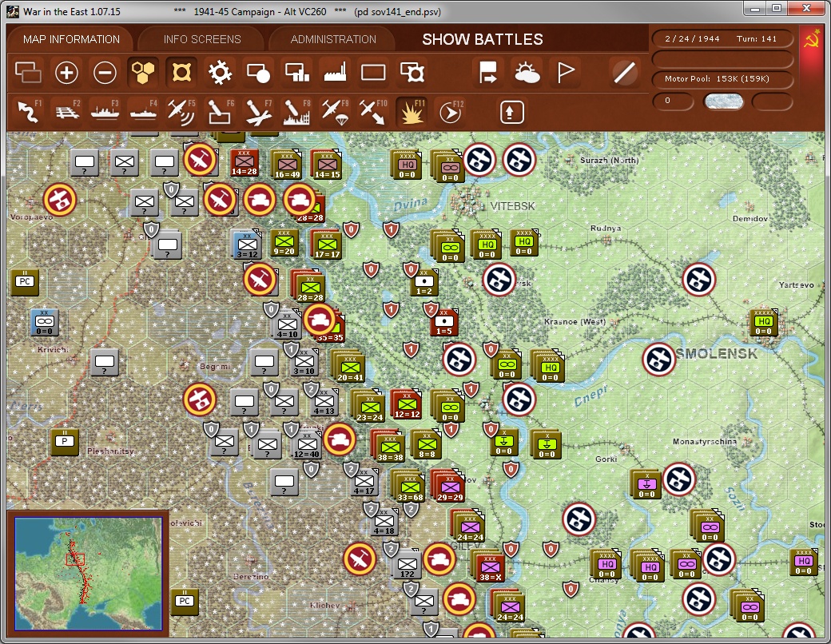Click the upload arrow box icon

click(x=511, y=112)
